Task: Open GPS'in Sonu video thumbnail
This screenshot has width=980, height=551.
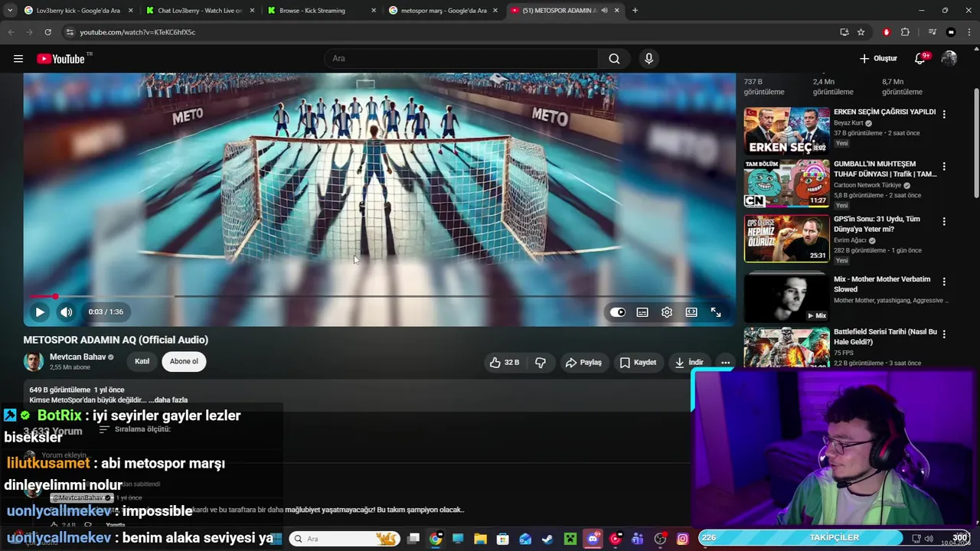Action: click(786, 238)
